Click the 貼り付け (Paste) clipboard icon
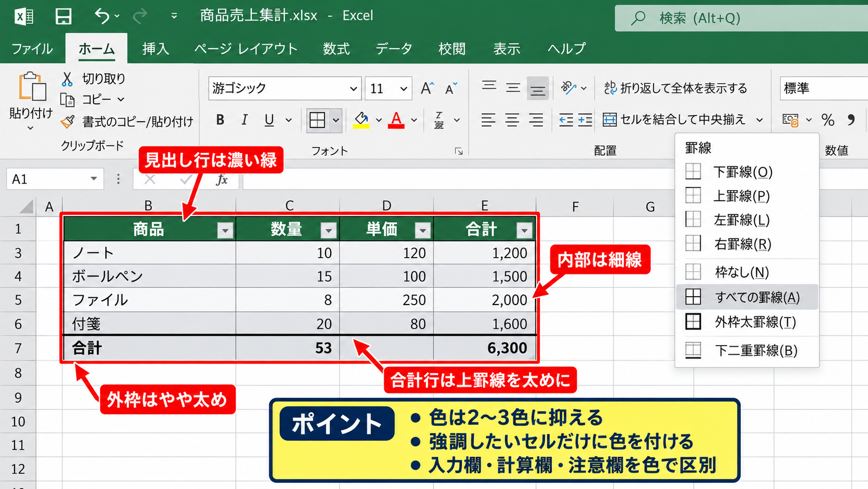Screen dimensions: 868x489 pyautogui.click(x=32, y=86)
